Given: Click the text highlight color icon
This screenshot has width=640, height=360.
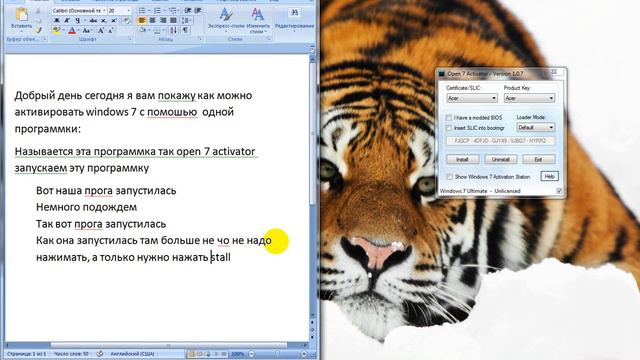Looking at the screenshot, I should 57,31.
